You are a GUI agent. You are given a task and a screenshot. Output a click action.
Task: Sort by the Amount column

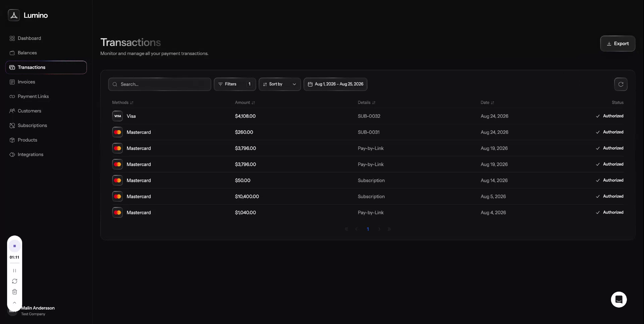coord(245,103)
